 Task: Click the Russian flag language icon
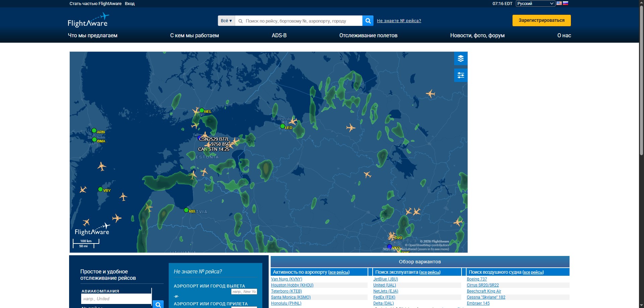click(x=566, y=3)
